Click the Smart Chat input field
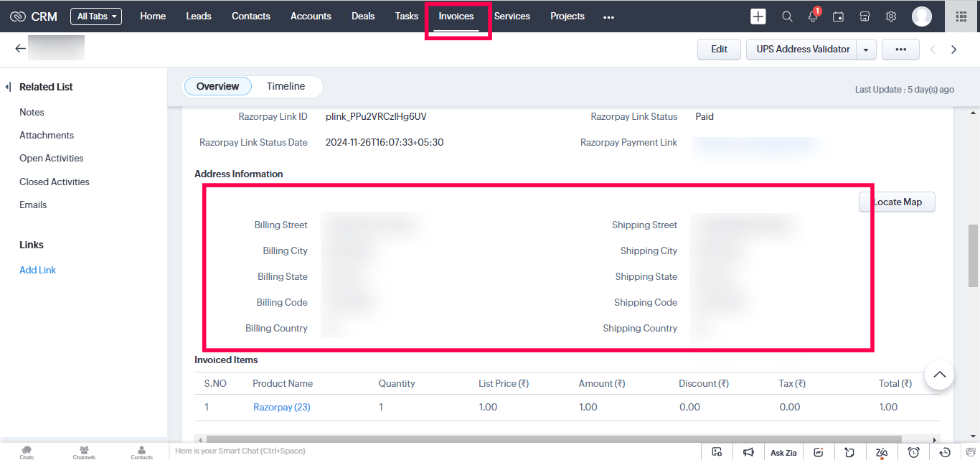 coord(434,451)
